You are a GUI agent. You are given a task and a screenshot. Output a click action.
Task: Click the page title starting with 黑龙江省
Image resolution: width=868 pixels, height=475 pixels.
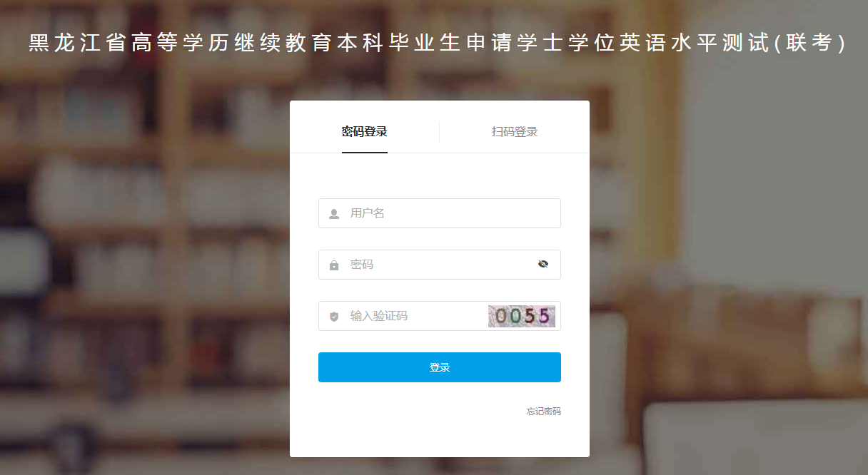click(437, 44)
